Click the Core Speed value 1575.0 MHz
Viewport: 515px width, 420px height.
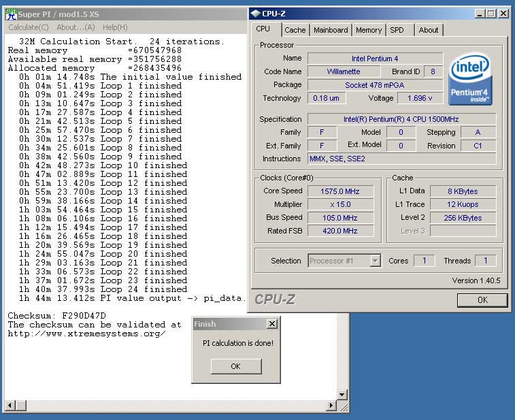pos(340,191)
